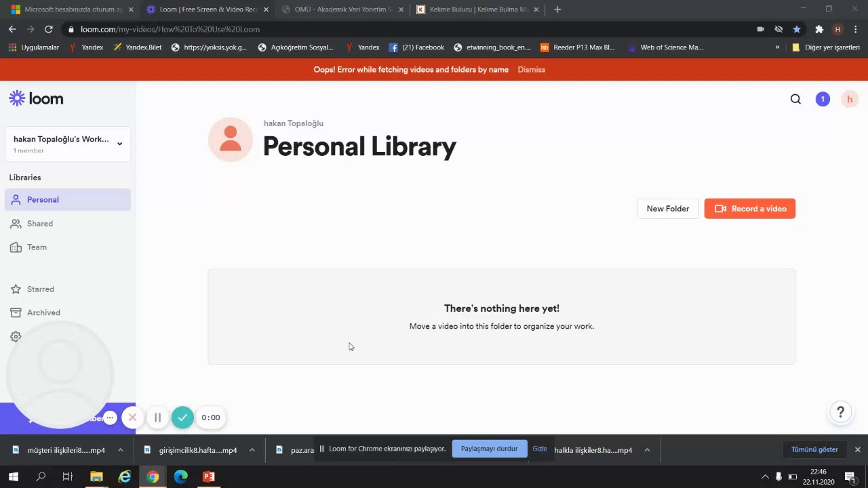
Task: Click camera icon in address bar
Action: click(760, 29)
